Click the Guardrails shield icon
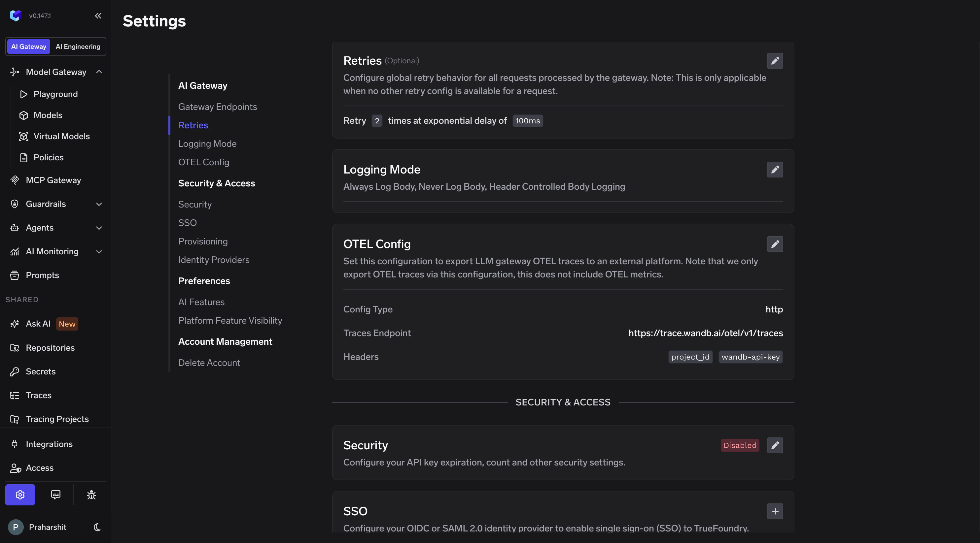The image size is (980, 543). coord(15,204)
